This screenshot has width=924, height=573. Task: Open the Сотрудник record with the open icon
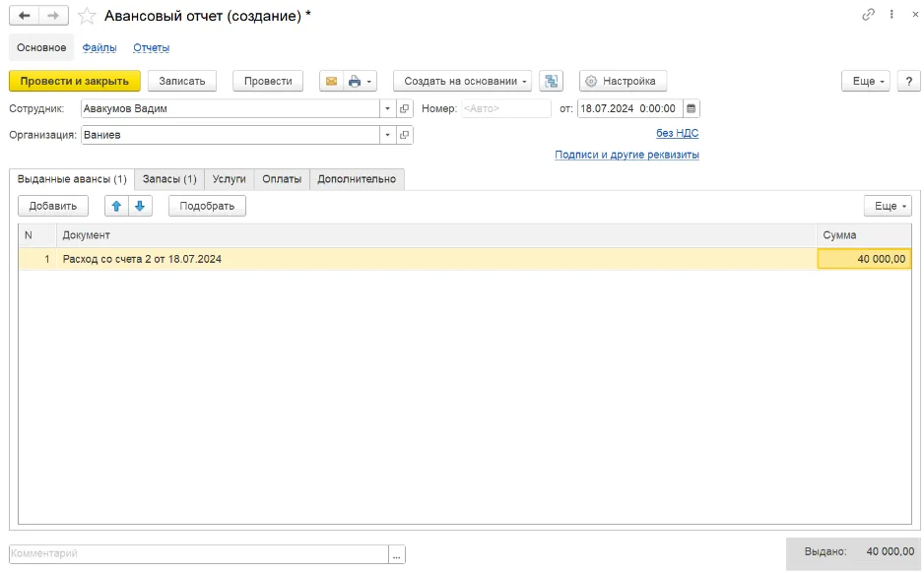point(404,108)
